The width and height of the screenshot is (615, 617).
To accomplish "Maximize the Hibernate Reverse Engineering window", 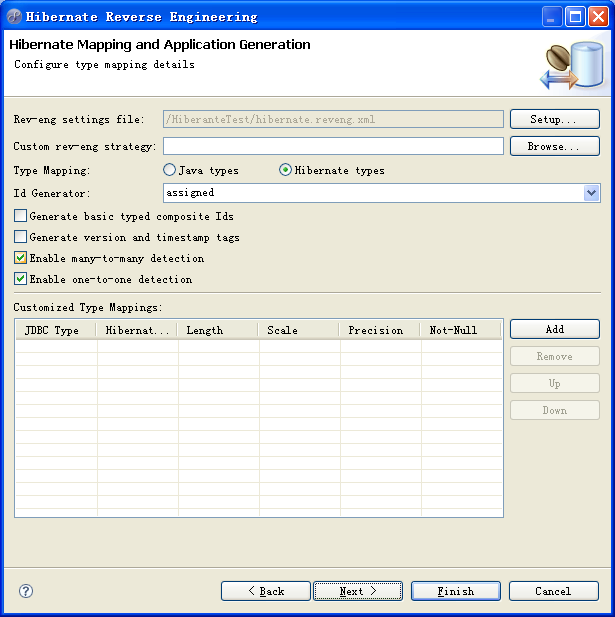I will point(575,17).
